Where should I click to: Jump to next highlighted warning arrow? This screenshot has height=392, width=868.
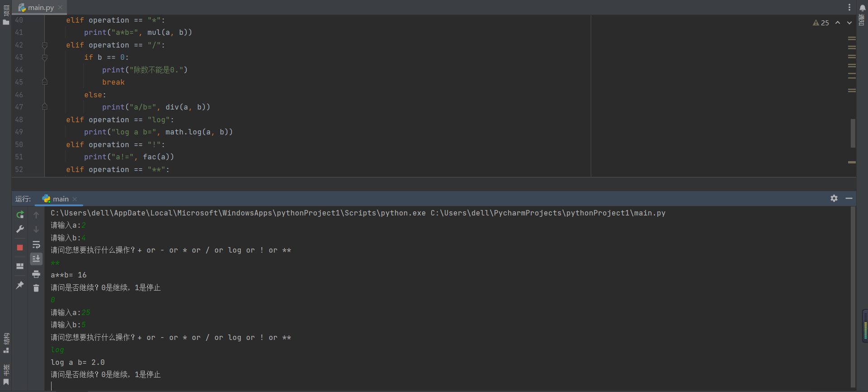tap(849, 23)
